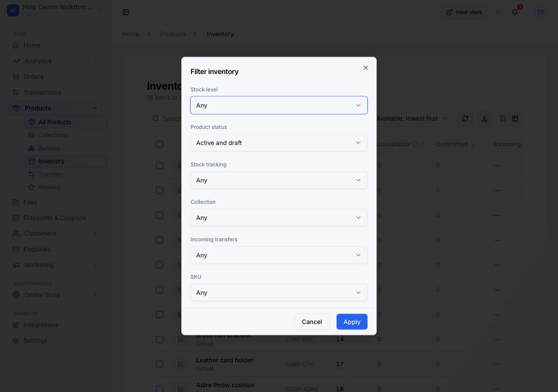Apply the inventory filters
The width and height of the screenshot is (558, 392).
pos(352,322)
